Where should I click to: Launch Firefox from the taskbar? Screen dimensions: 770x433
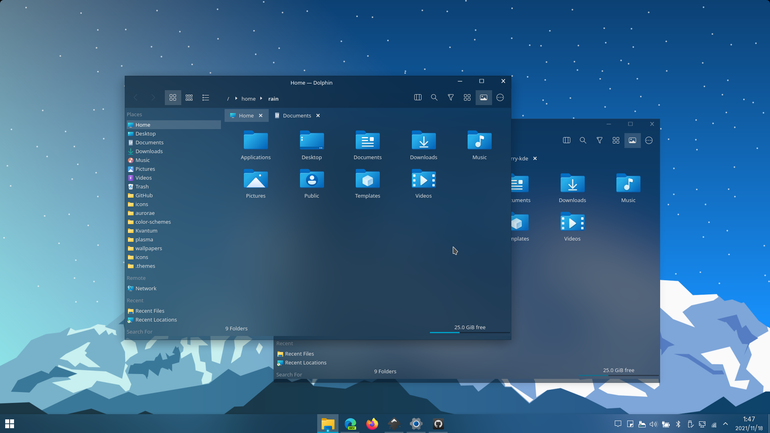click(372, 424)
